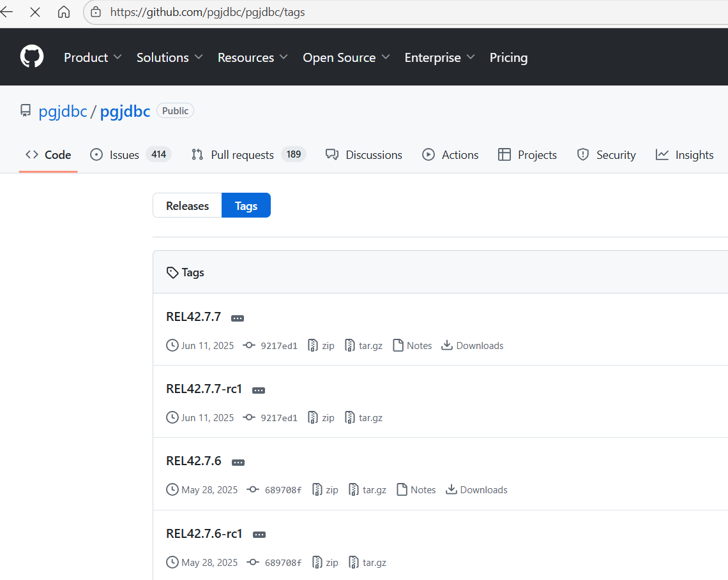728x580 pixels.
Task: Open commit 689708f for REL42.7.6
Action: point(274,490)
